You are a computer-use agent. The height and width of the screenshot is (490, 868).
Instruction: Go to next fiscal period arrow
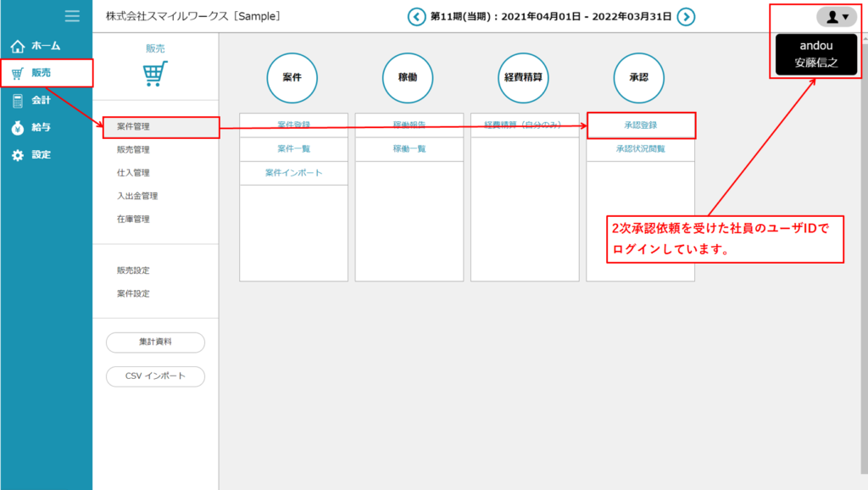click(x=686, y=17)
